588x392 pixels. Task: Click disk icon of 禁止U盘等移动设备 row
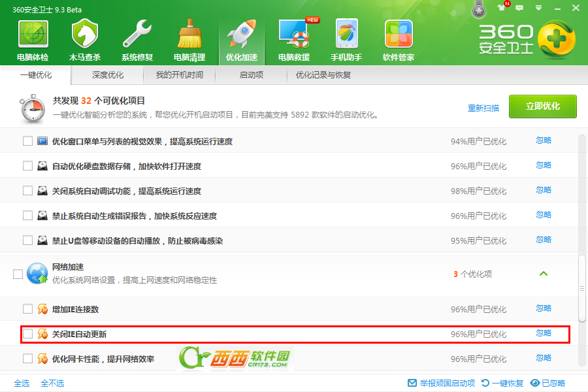(42, 240)
